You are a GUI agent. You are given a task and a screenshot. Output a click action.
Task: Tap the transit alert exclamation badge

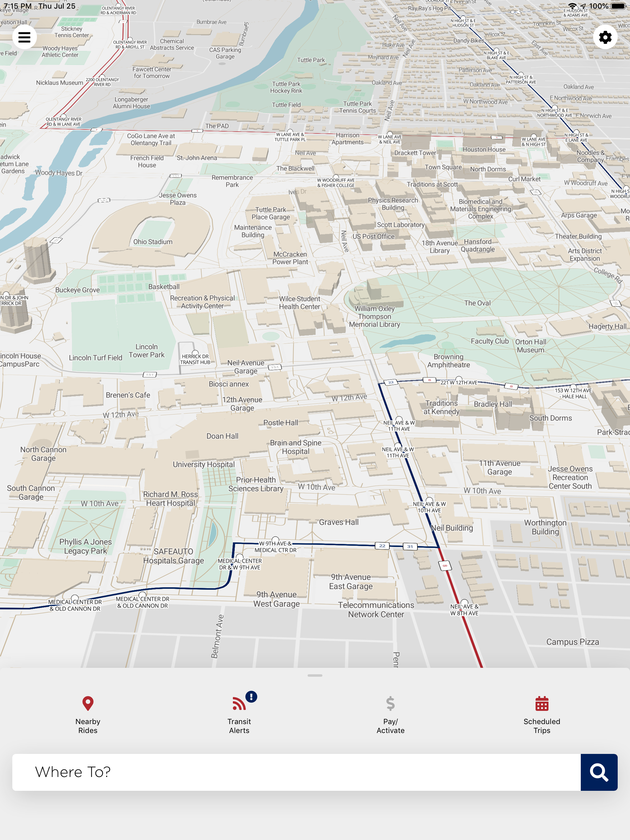click(x=251, y=697)
